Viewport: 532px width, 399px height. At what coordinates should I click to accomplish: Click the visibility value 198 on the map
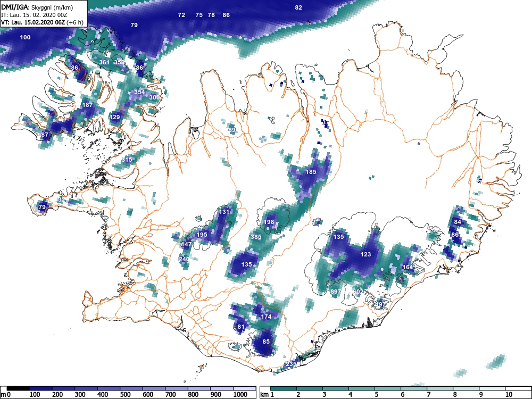pyautogui.click(x=269, y=222)
